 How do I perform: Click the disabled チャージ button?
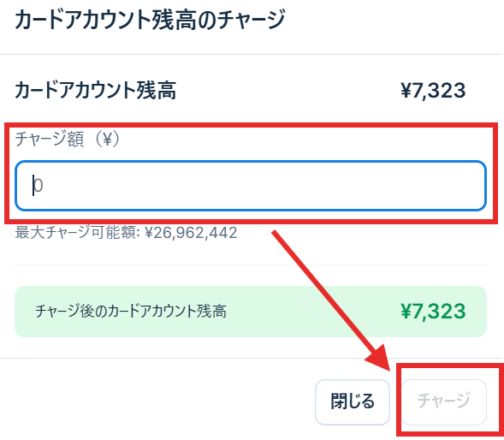(444, 401)
